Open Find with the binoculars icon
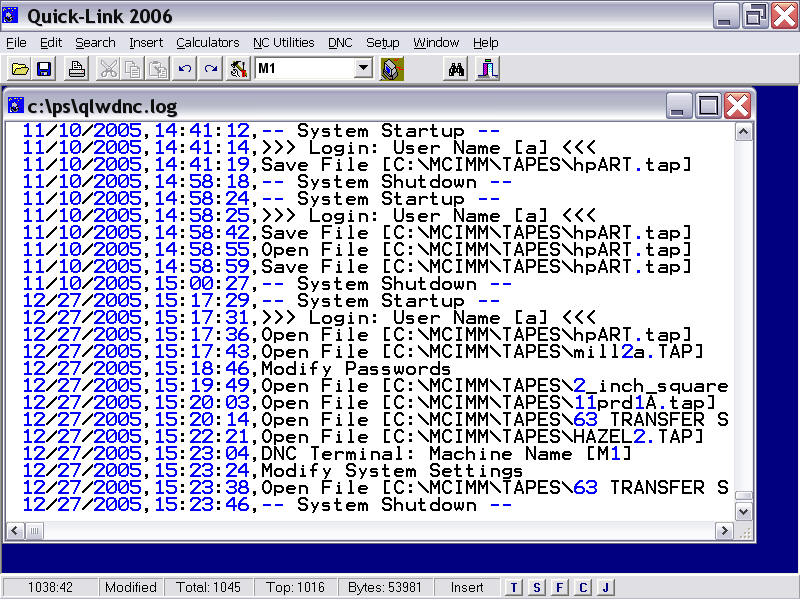Image resolution: width=800 pixels, height=600 pixels. pyautogui.click(x=456, y=69)
